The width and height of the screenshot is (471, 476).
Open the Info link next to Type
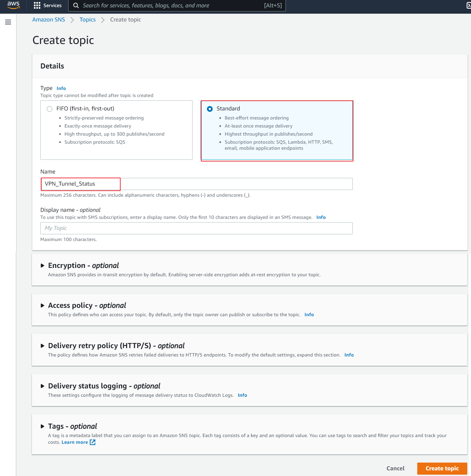click(61, 88)
